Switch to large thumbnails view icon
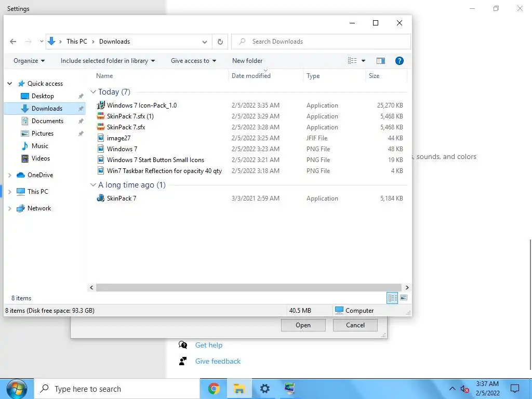The height and width of the screenshot is (399, 532). pos(404,298)
